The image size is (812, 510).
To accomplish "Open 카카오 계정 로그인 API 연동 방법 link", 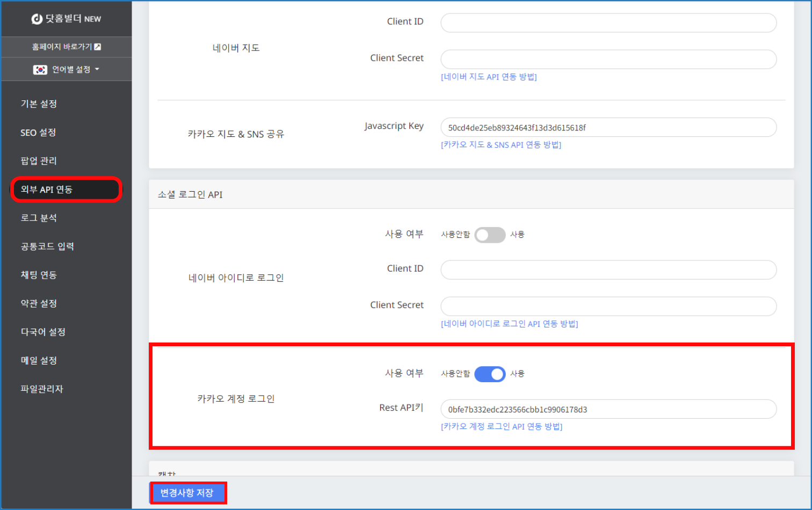I will tap(501, 427).
